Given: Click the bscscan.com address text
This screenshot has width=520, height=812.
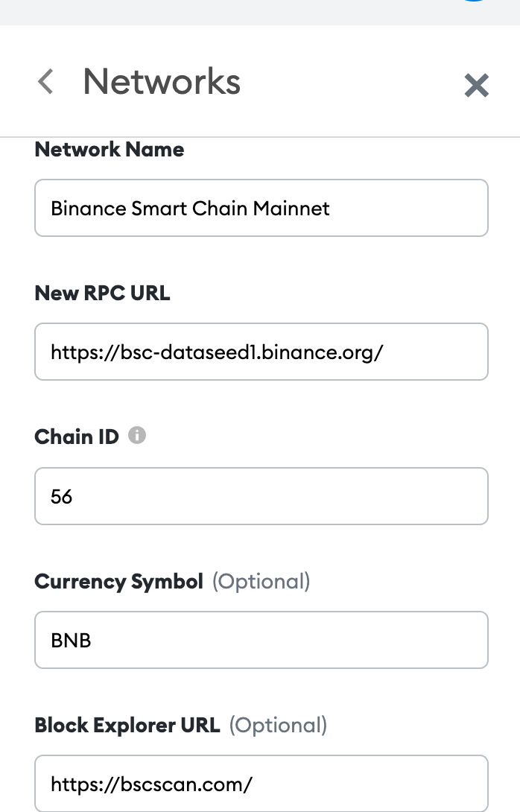Looking at the screenshot, I should tap(152, 784).
